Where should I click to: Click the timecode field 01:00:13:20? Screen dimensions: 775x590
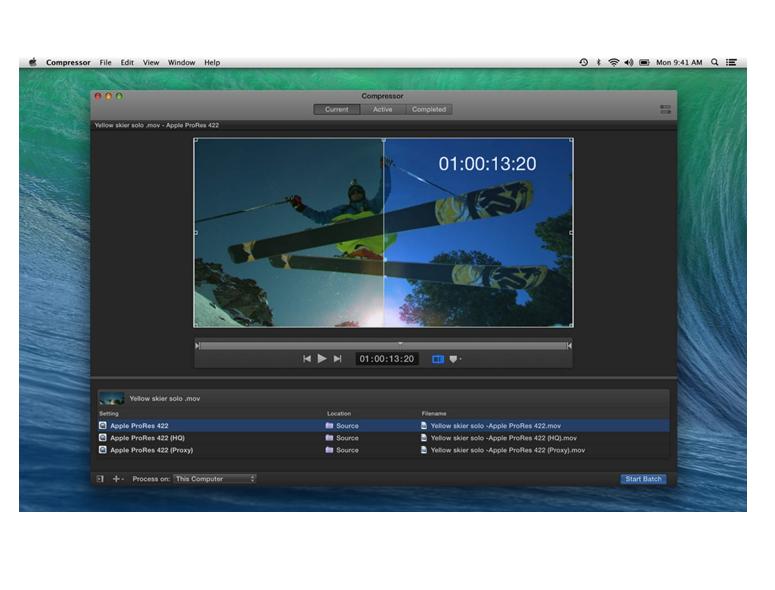pos(387,359)
